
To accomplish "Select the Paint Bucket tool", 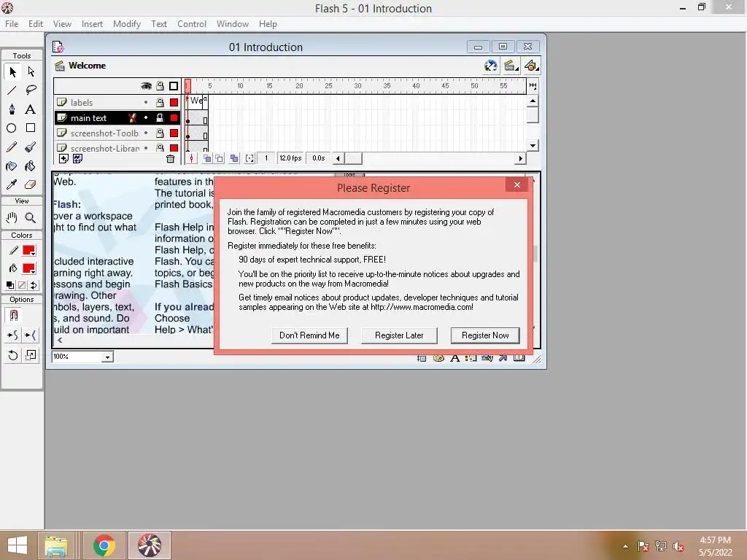I will pos(31,166).
